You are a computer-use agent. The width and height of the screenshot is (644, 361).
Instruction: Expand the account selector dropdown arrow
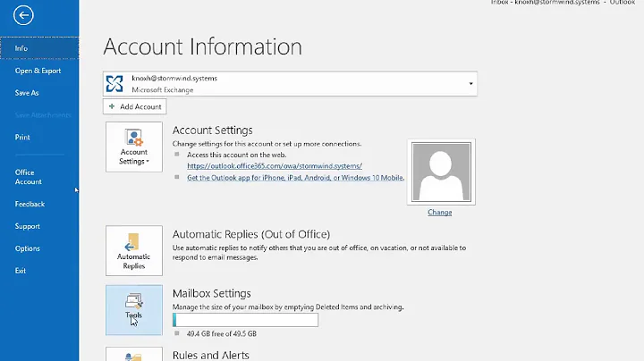[470, 84]
